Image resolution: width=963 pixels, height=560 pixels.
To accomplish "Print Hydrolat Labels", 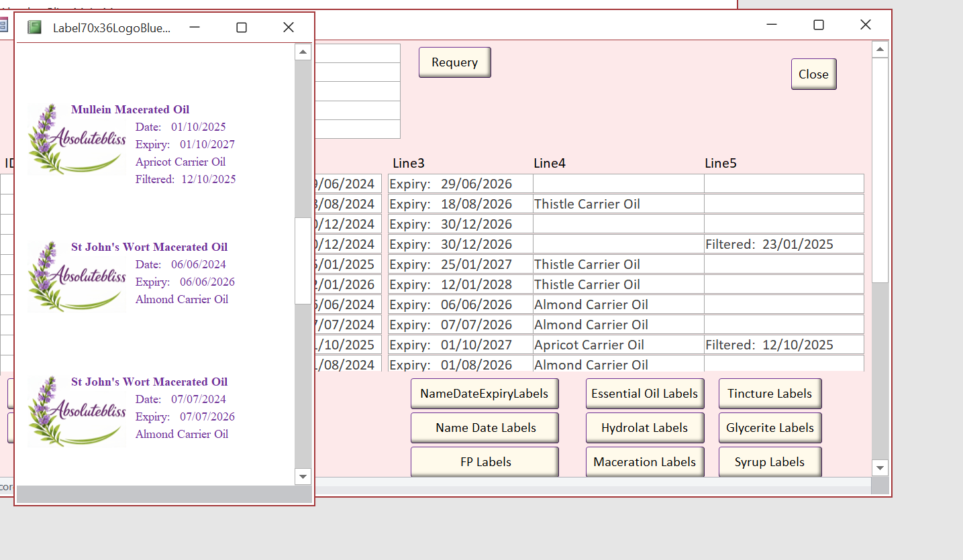I will [x=644, y=428].
